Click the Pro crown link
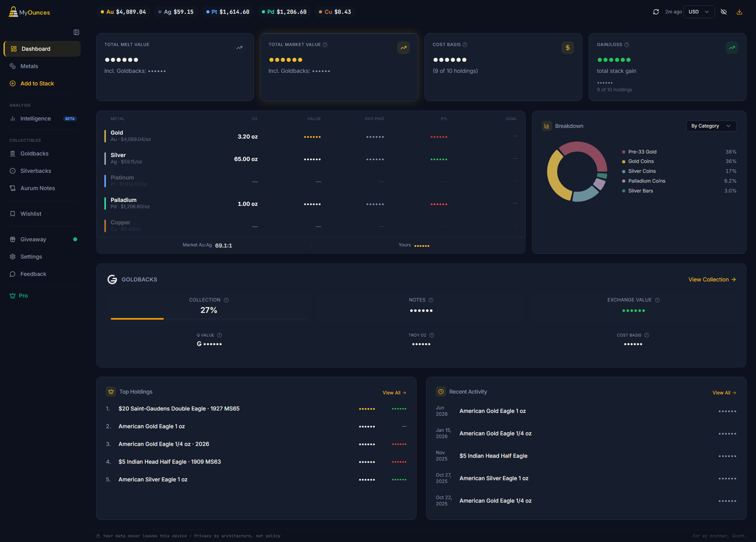Screen dimensions: 756x542 (x=19, y=296)
